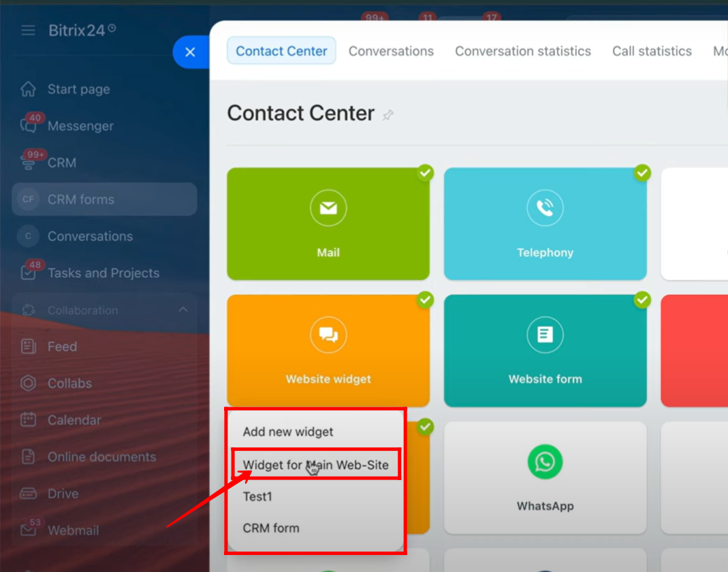Viewport: 728px width, 572px height.
Task: Open Messenger chat icon with 40 badge
Action: coord(28,125)
